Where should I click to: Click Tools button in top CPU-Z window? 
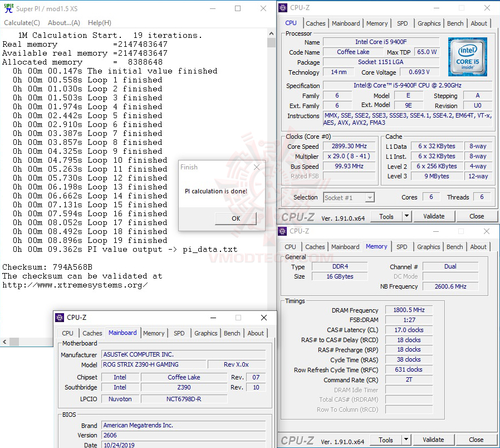tap(386, 217)
